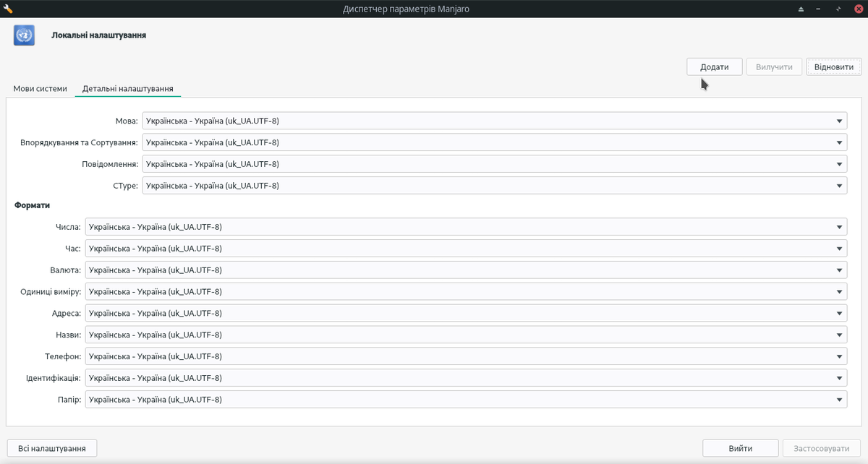868x464 pixels.
Task: Click the Телефон: field label
Action: pos(63,356)
